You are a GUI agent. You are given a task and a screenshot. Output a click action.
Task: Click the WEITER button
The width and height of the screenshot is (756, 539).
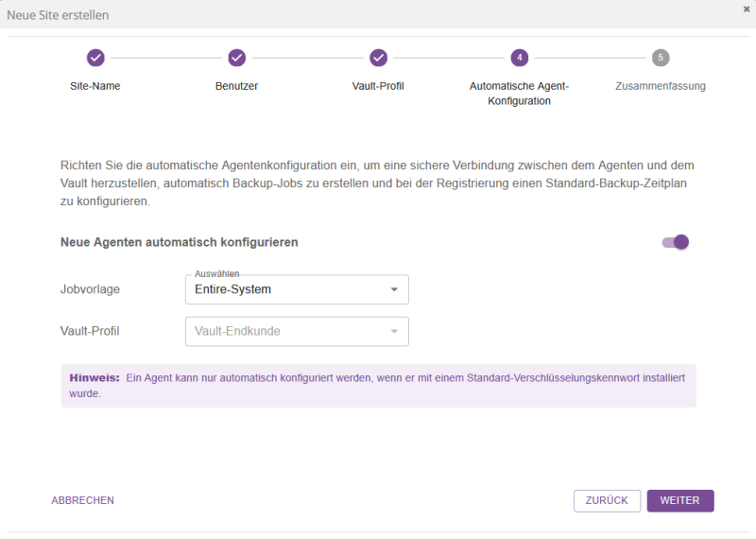(x=680, y=501)
